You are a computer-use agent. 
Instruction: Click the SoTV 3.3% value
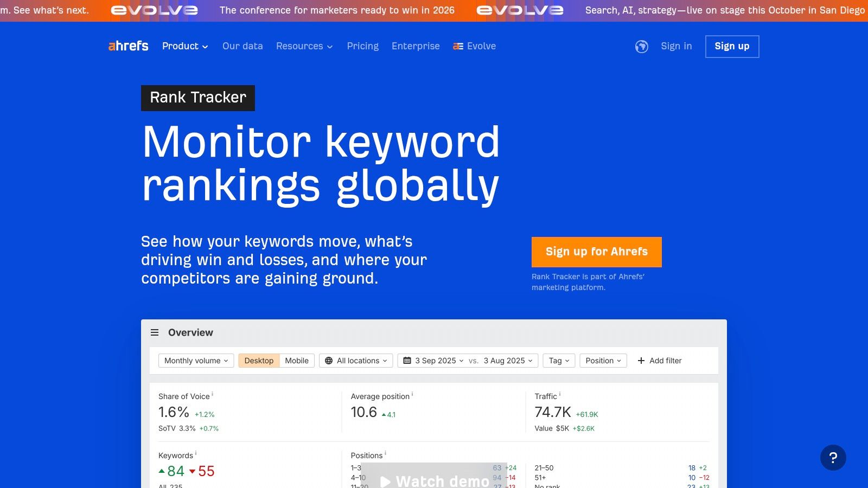(177, 428)
